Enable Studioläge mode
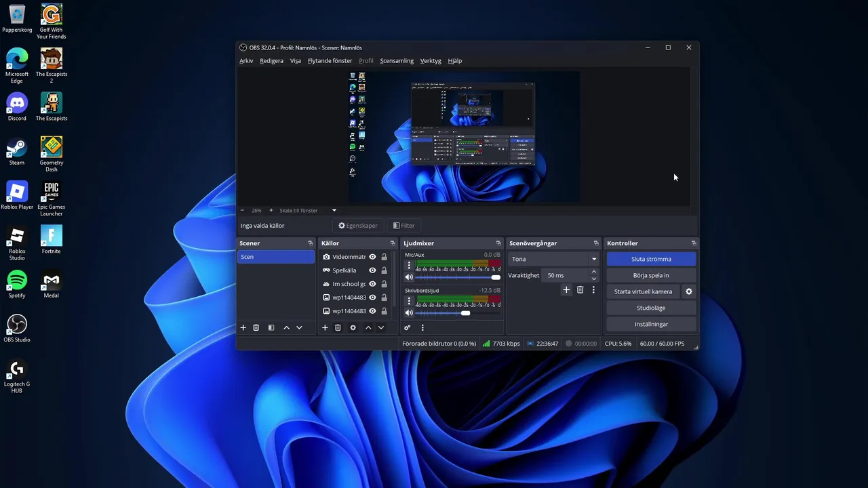 pyautogui.click(x=651, y=308)
